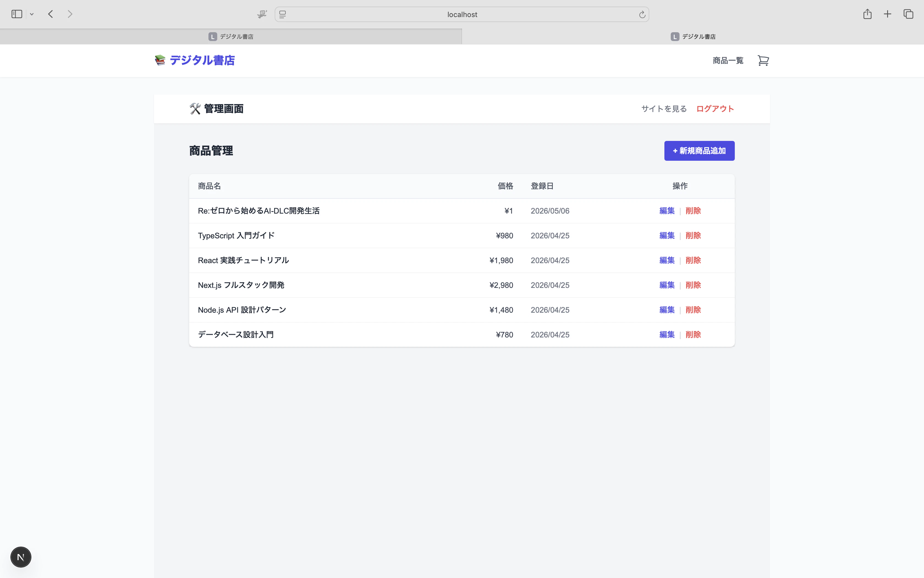Click the ¥780 price cell
Viewport: 924px width, 578px height.
pos(504,335)
